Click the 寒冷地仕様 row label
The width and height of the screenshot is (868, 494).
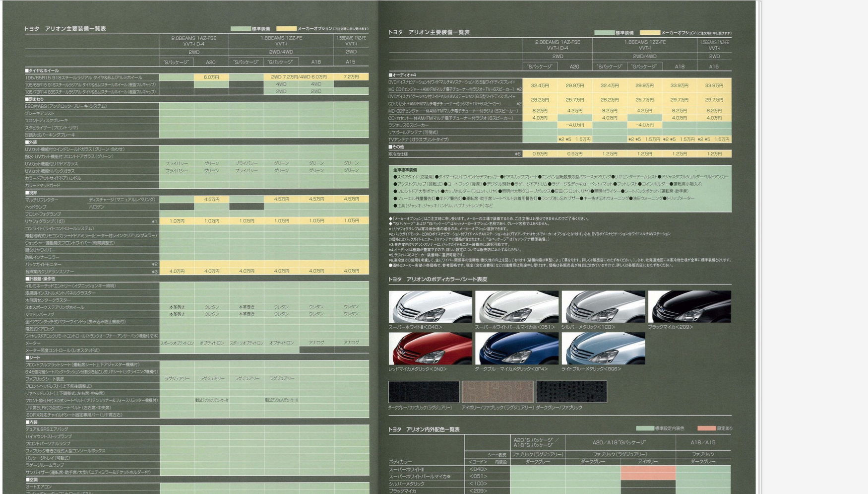(399, 154)
